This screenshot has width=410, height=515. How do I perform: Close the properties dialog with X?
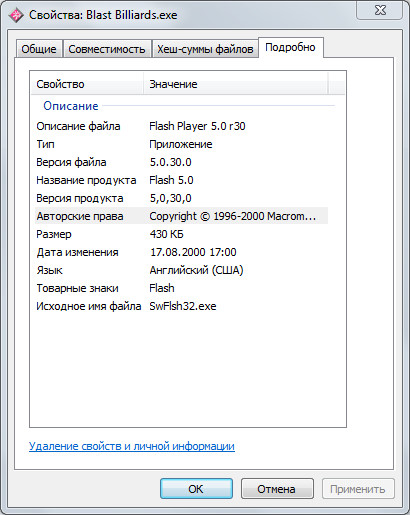point(380,10)
